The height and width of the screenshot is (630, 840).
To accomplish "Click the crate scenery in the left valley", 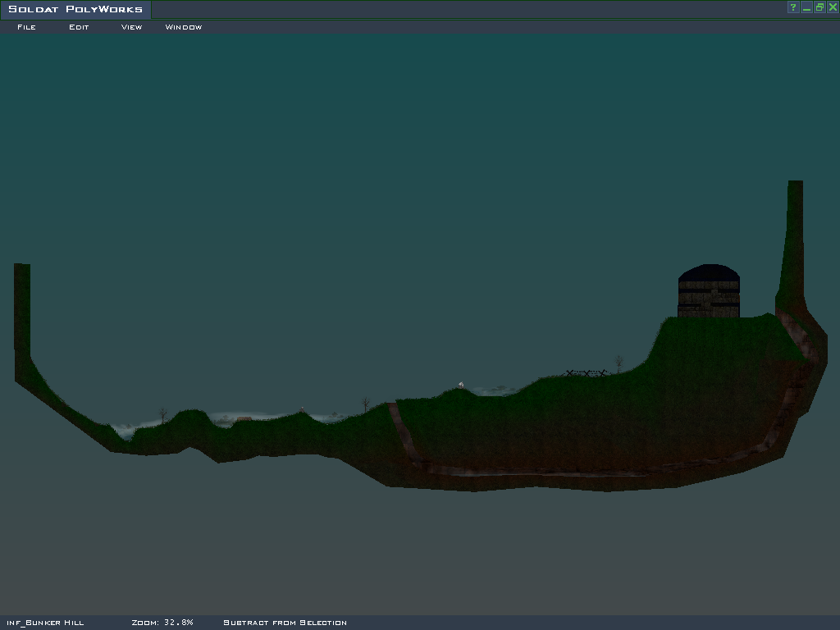I will (244, 418).
